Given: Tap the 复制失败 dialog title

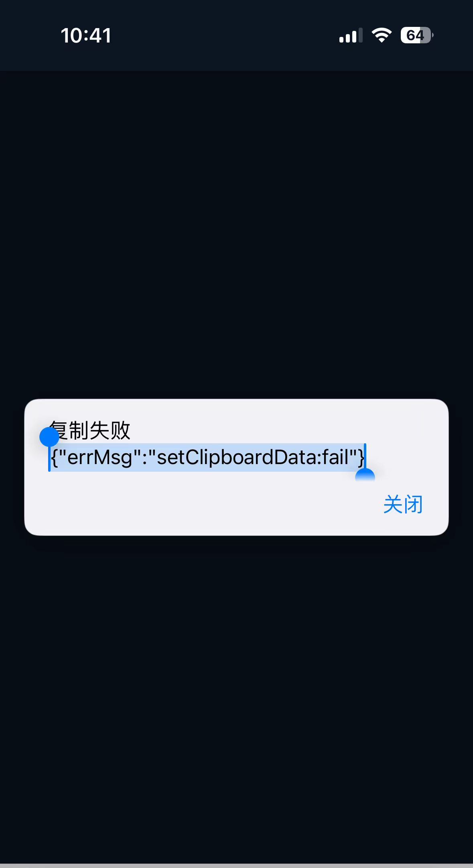Looking at the screenshot, I should 90,430.
